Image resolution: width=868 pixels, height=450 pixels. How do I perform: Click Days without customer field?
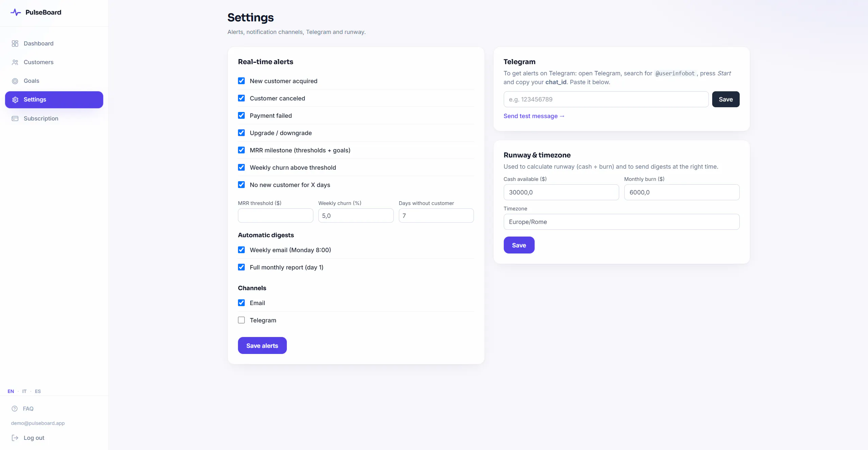(x=436, y=215)
